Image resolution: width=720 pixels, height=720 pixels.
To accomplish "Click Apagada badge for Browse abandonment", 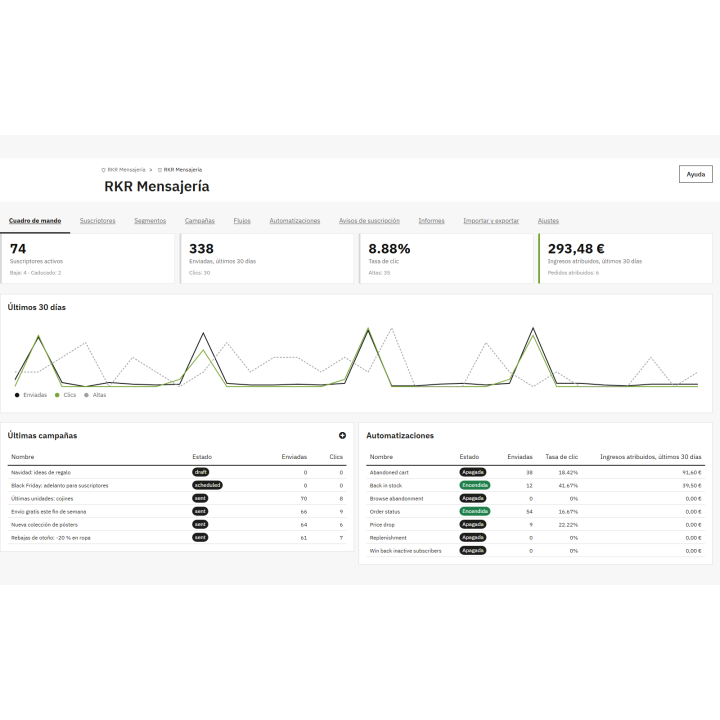I will pos(472,498).
